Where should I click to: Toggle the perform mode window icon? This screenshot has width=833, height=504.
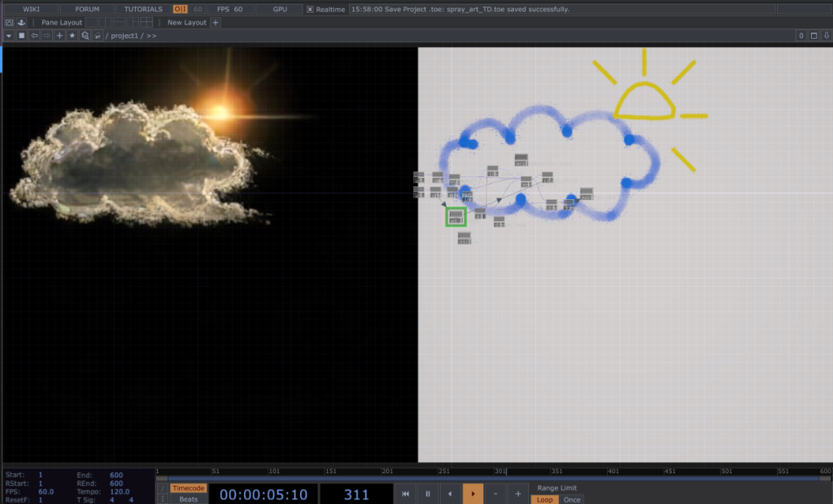9,22
